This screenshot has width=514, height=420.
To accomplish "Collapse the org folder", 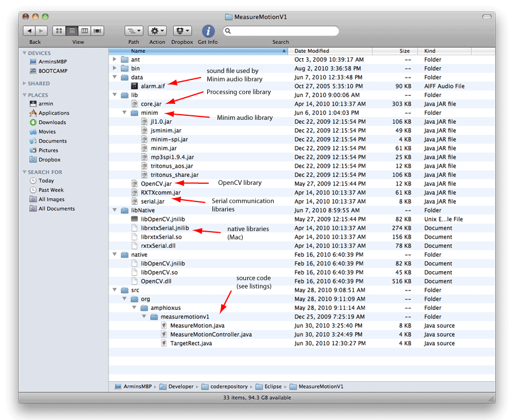I will tap(125, 298).
